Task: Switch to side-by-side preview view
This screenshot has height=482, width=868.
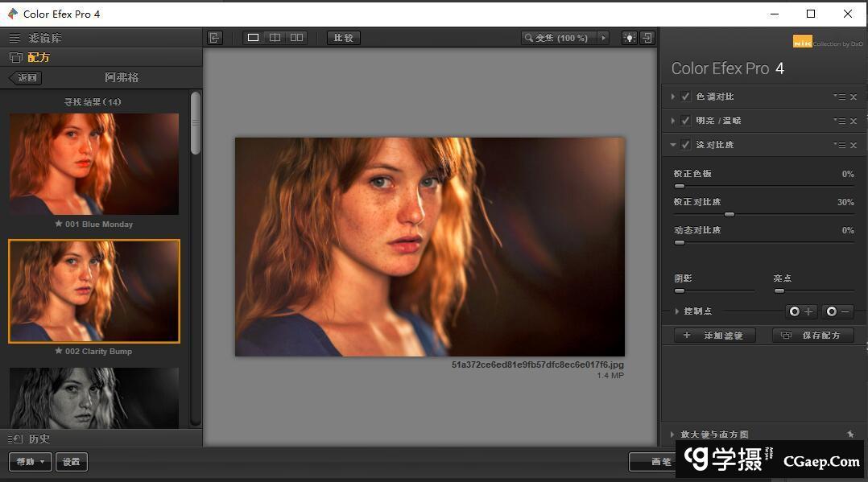Action: [296, 38]
